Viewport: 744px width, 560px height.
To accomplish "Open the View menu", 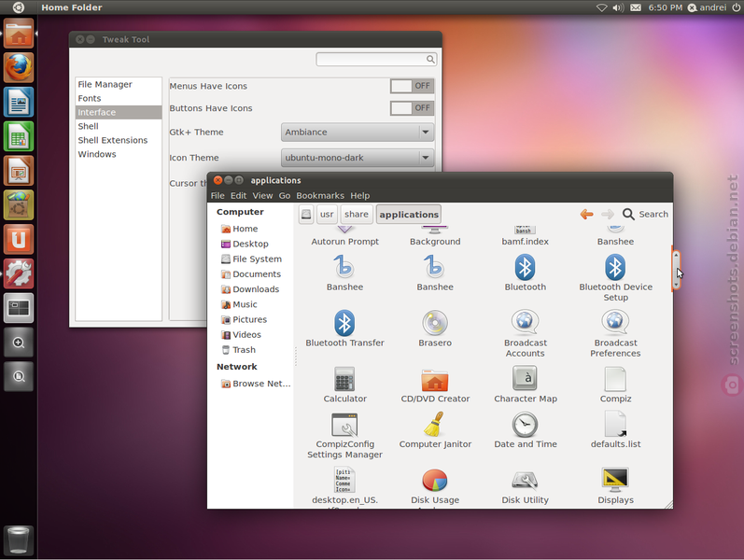I will pos(262,195).
